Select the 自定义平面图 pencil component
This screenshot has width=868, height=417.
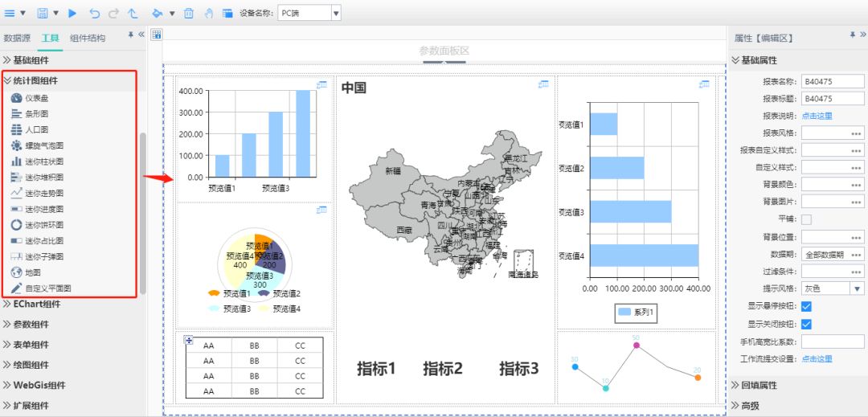(x=47, y=288)
